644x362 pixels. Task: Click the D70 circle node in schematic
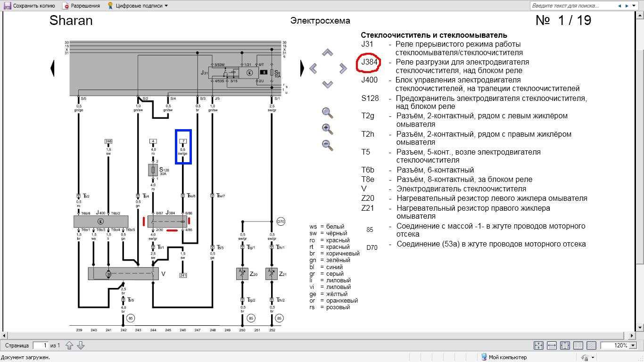click(281, 222)
